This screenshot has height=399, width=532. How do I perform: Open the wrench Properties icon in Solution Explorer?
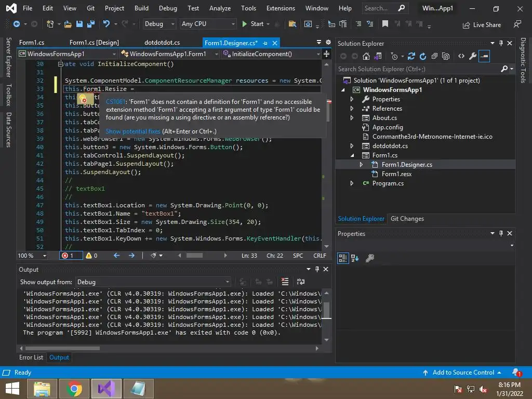coord(472,56)
